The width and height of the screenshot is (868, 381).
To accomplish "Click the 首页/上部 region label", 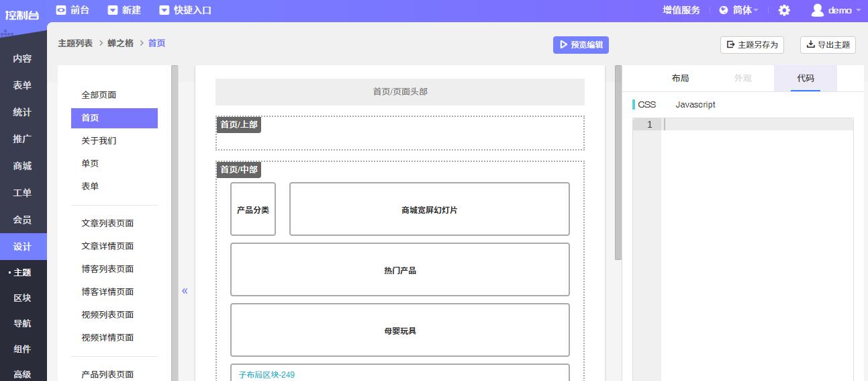I will coord(239,124).
